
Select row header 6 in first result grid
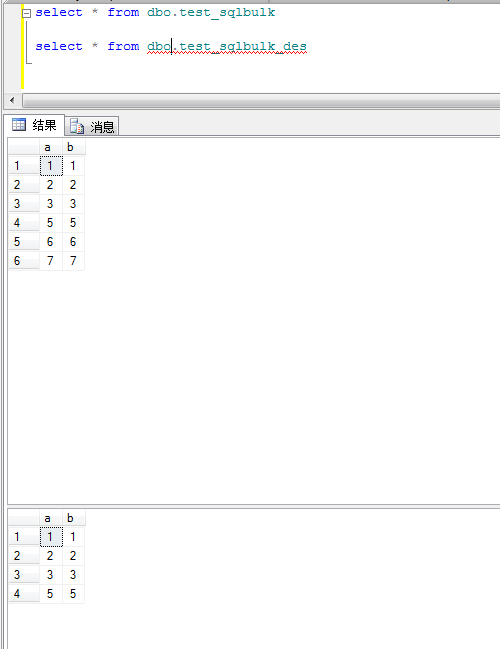pos(24,261)
